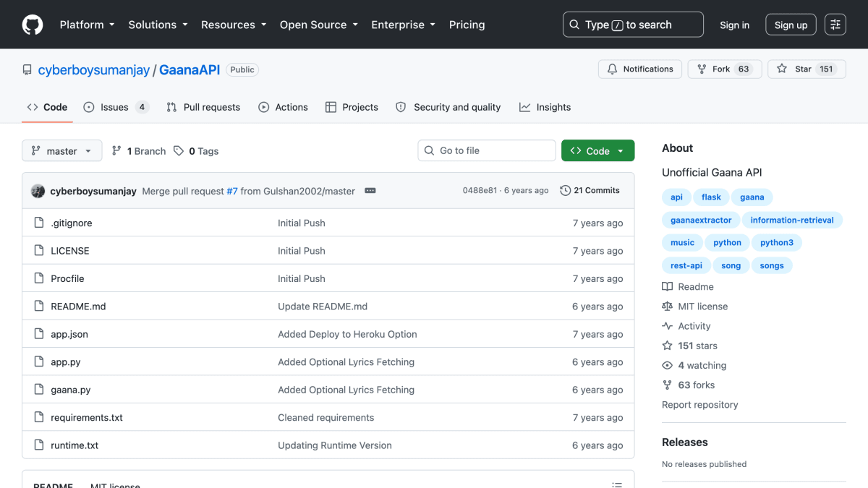Click the Sign up button
The width and height of the screenshot is (868, 488).
791,25
